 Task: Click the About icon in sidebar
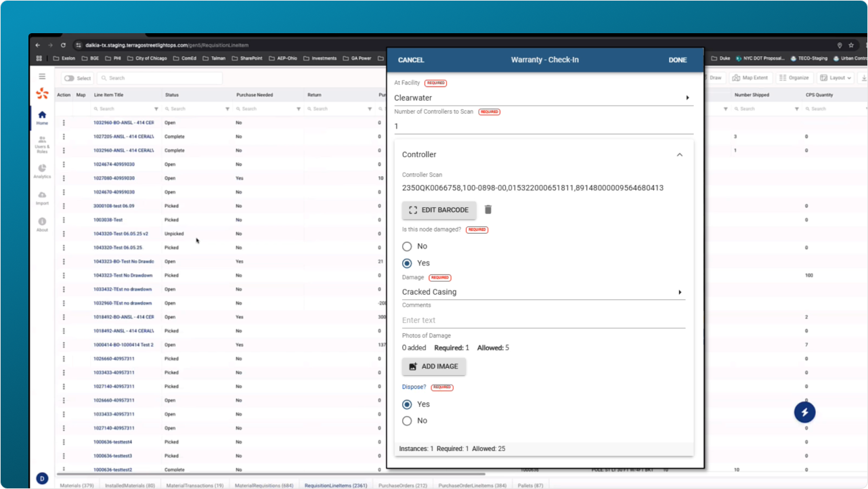tap(42, 224)
